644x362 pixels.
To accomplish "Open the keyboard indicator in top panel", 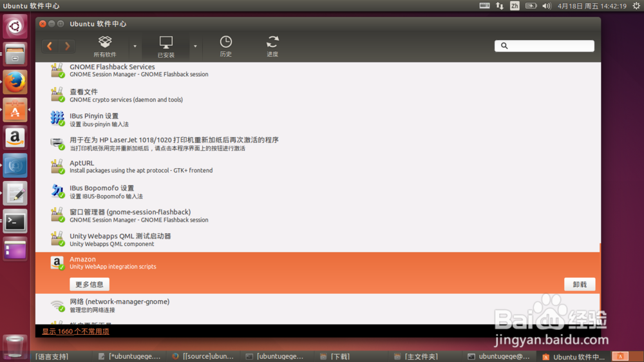I will click(485, 6).
